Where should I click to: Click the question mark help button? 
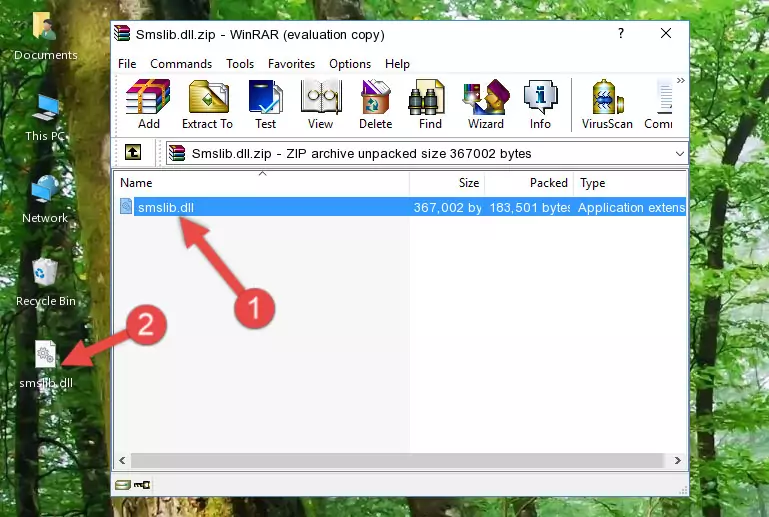tap(621, 33)
